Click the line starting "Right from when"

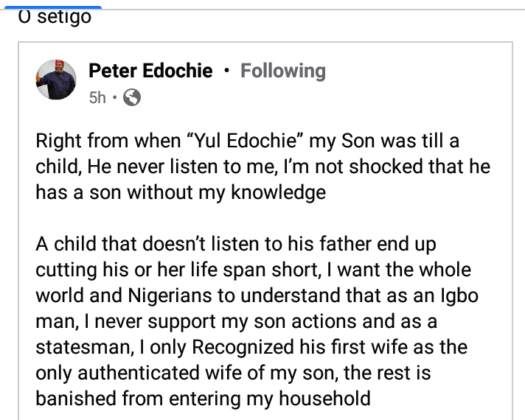coord(248,141)
